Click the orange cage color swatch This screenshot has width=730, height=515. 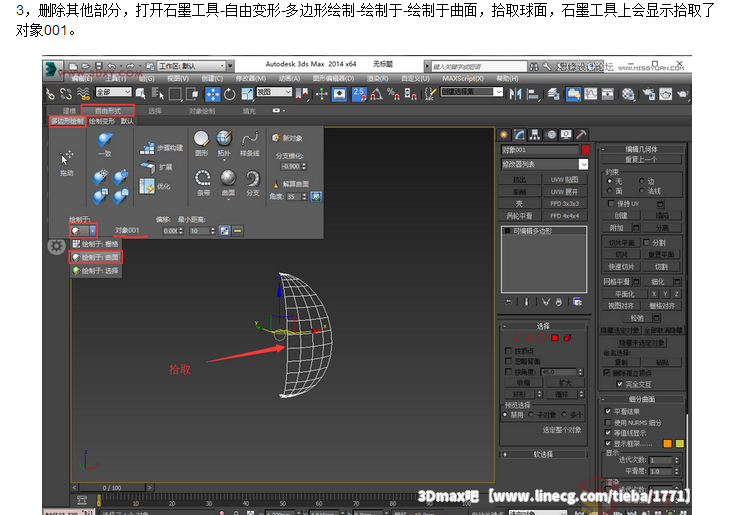(x=667, y=444)
